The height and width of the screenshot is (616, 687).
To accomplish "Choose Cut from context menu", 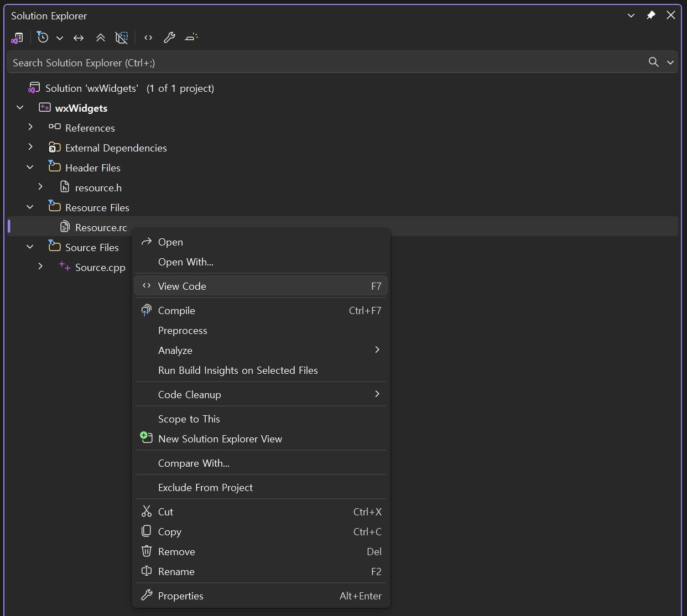I will 261,512.
